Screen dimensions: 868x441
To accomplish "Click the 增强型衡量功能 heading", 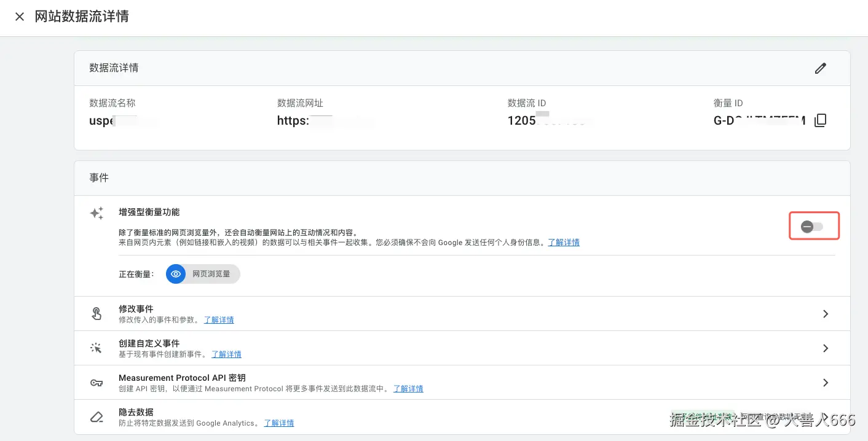I will click(149, 212).
